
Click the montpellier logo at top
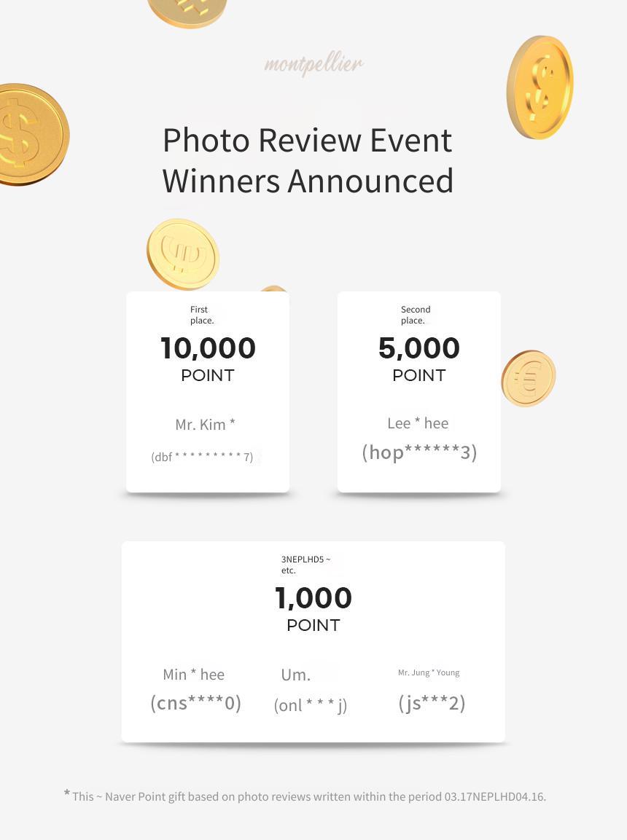click(313, 65)
